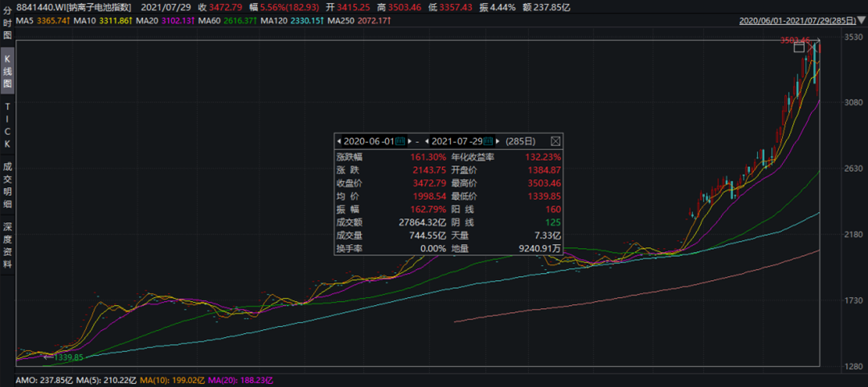Open the start date calendar picker
Viewport: 868px width, 387px height.
pyautogui.click(x=400, y=141)
